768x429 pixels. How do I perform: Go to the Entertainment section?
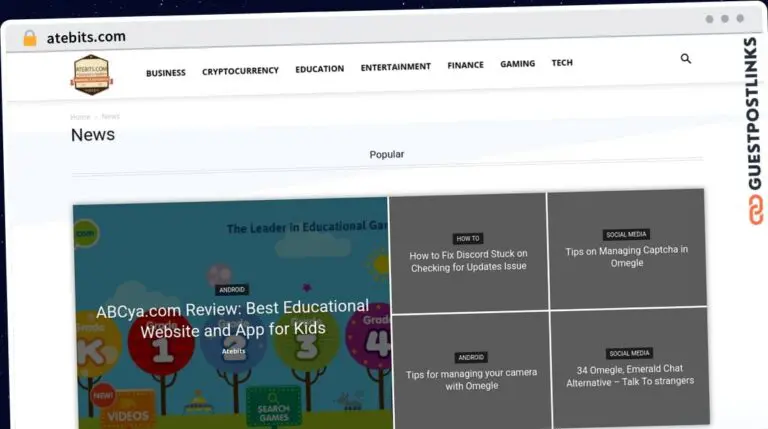point(395,67)
